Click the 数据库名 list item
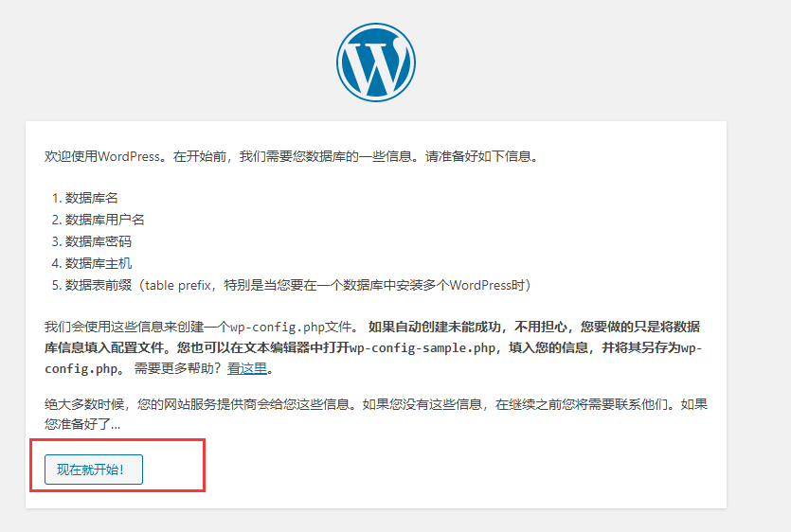 tap(91, 198)
